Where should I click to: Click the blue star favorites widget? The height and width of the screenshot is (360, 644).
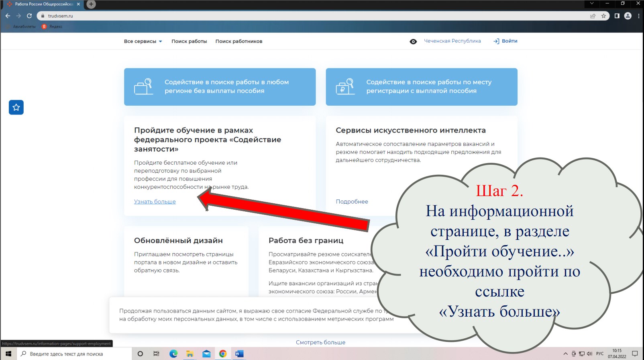click(x=16, y=107)
